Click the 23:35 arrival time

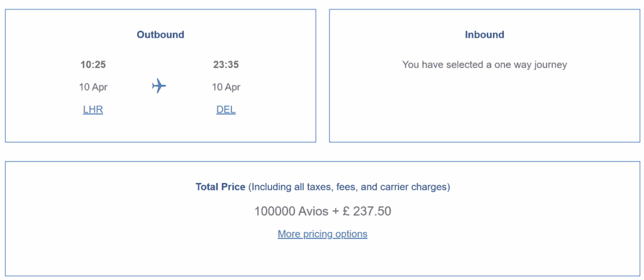226,65
